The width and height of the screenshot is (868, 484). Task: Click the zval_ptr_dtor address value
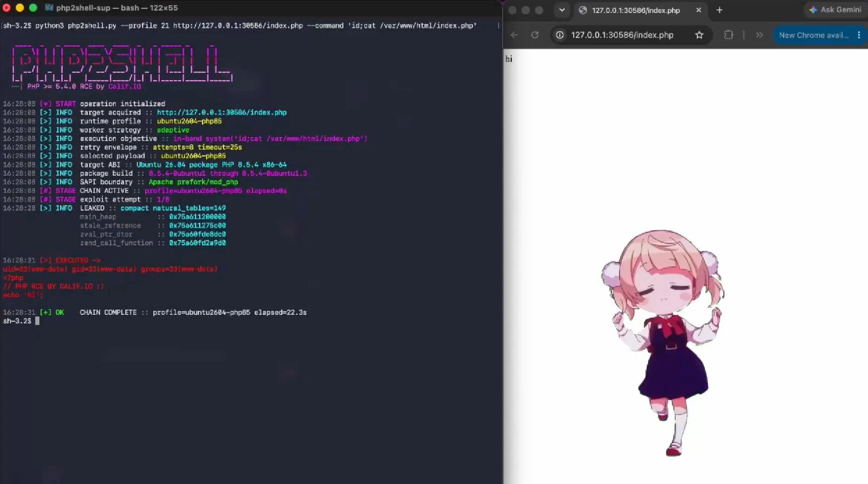[x=197, y=234]
